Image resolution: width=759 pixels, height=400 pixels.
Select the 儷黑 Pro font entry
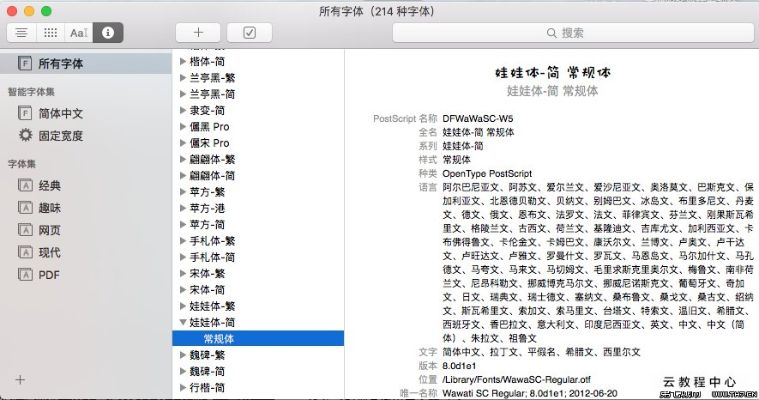[208, 127]
